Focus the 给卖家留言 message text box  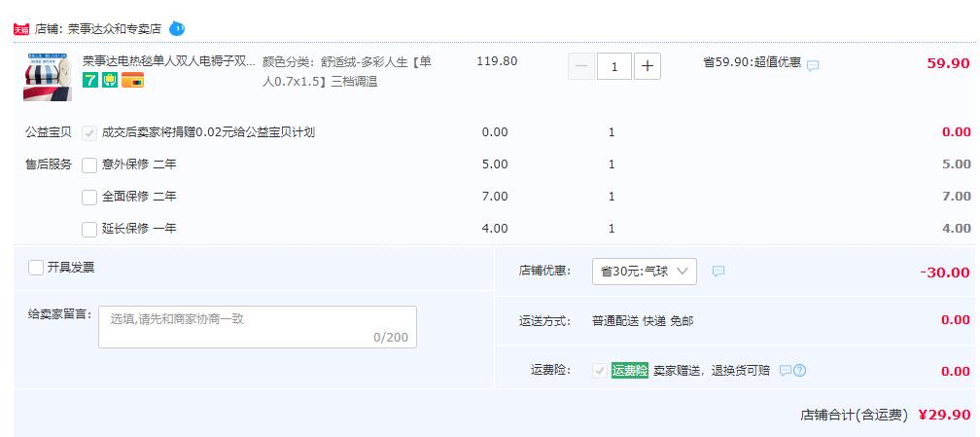(x=258, y=327)
